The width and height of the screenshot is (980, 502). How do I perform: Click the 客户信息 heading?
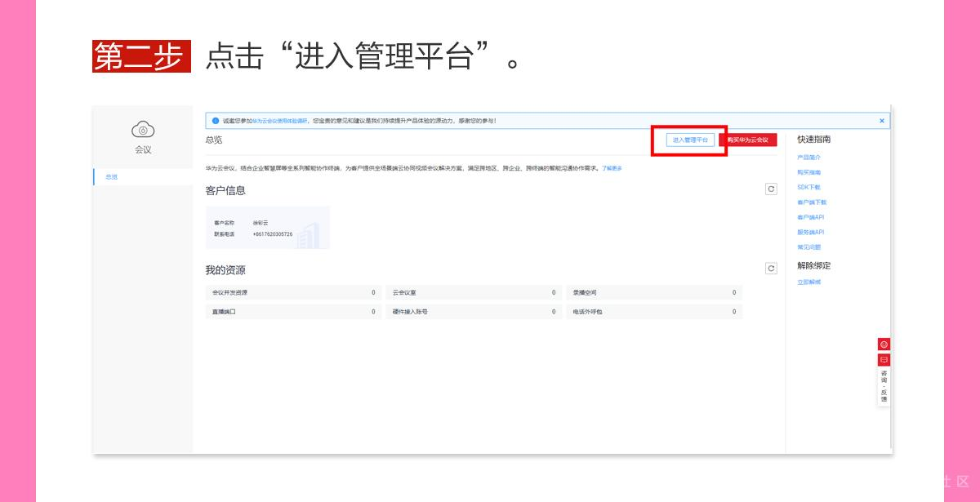tap(225, 190)
